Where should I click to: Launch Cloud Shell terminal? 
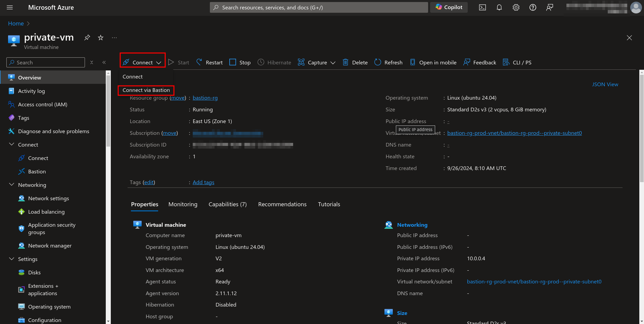482,7
